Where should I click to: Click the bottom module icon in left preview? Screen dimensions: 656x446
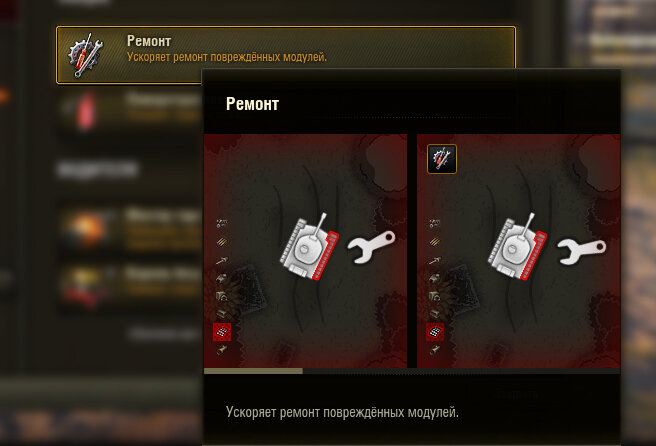coord(222,350)
